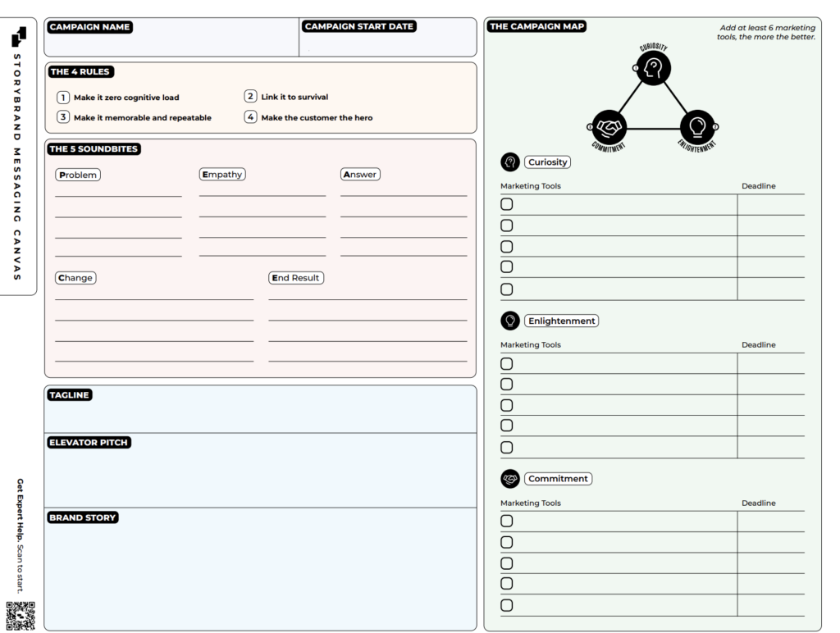
Task: Tick the third Curiosity marketing tool checkbox
Action: point(506,246)
